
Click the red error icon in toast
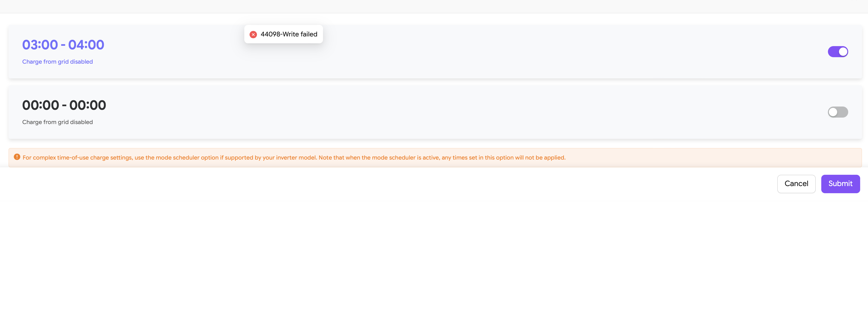point(253,34)
